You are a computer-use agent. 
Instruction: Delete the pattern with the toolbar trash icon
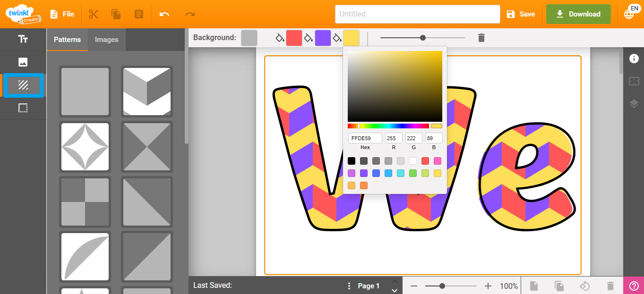point(481,38)
